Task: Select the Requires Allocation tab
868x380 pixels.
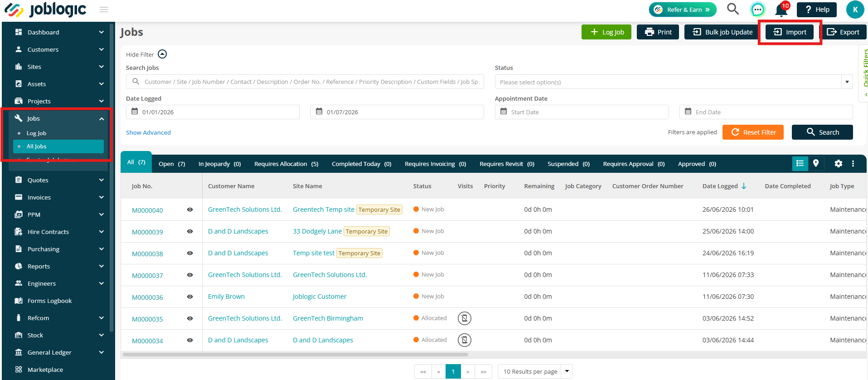Action: pos(286,164)
